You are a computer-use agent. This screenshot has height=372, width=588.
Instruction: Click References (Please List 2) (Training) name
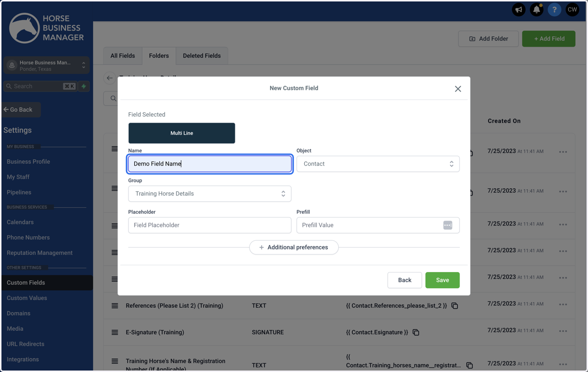click(x=174, y=306)
